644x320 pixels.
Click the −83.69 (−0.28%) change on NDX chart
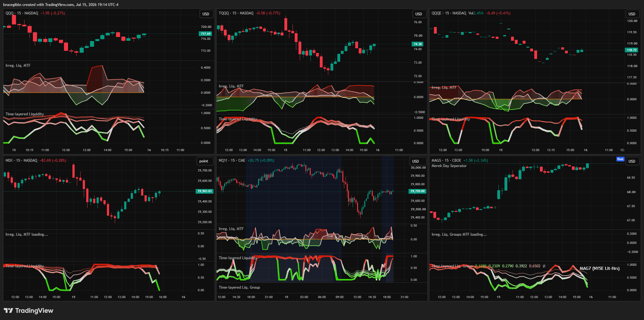coord(53,160)
